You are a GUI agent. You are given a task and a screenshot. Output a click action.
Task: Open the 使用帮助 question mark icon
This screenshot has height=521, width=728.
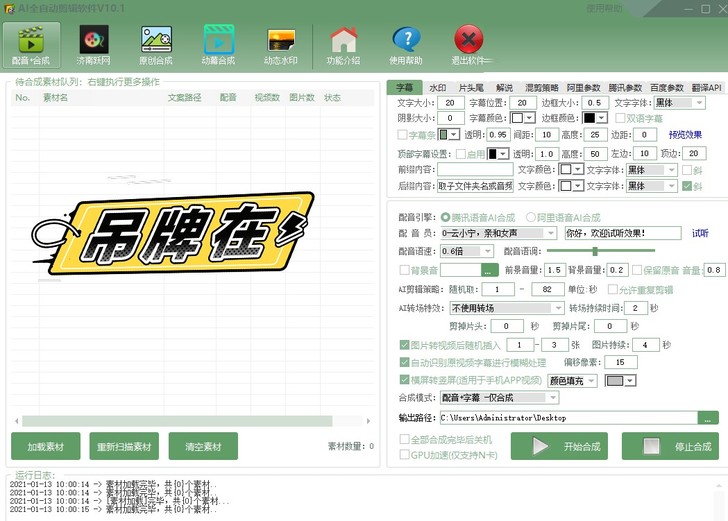click(406, 46)
